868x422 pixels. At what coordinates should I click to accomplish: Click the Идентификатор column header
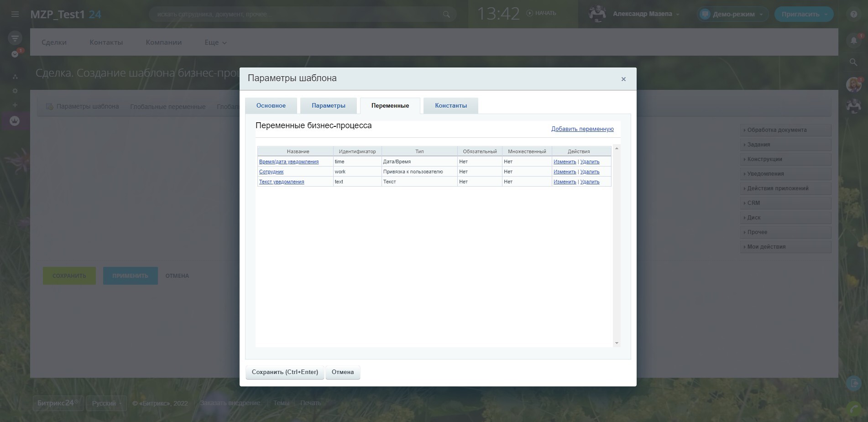(x=357, y=151)
